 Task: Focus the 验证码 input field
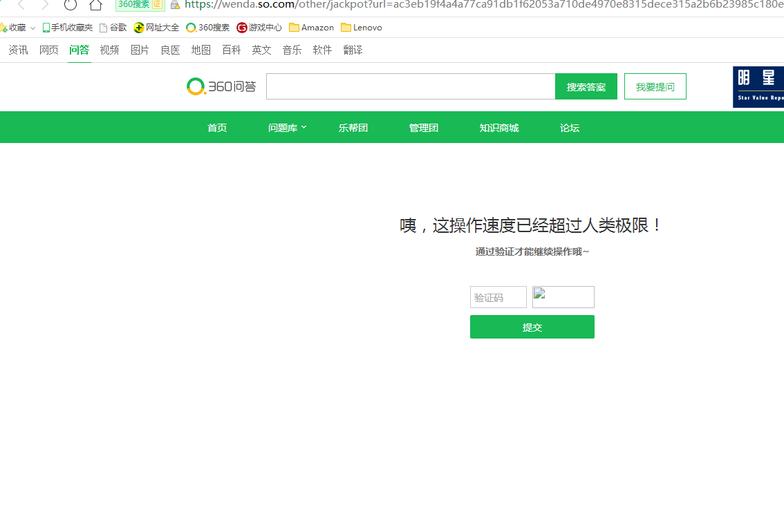[x=498, y=297]
